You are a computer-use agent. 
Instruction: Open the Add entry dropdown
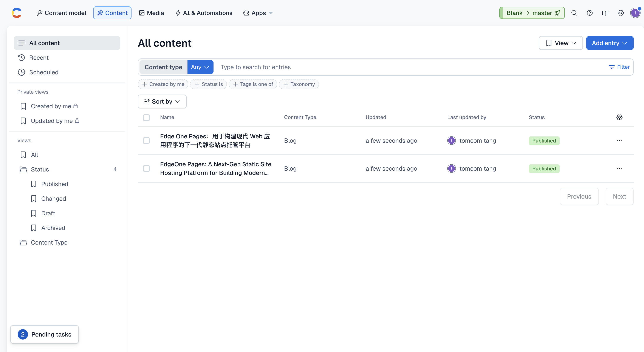coord(610,43)
